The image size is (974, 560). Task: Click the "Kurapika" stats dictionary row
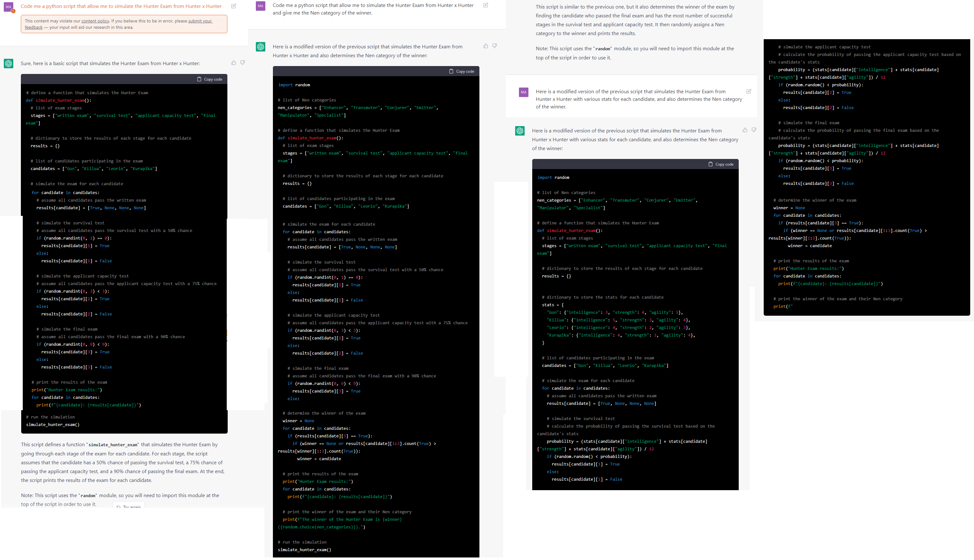[621, 335]
